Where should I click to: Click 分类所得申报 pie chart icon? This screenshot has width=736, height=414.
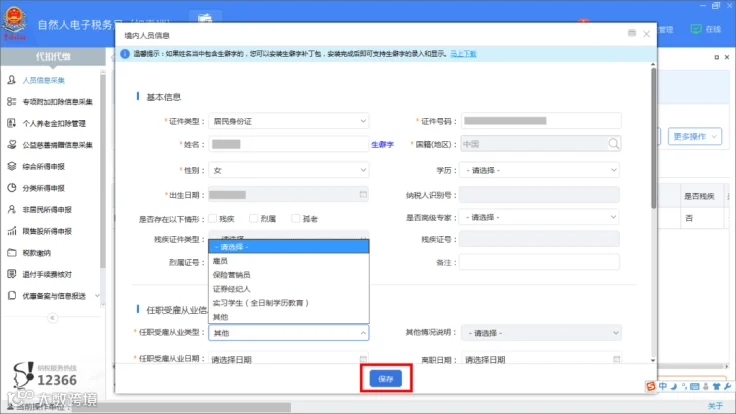12,188
